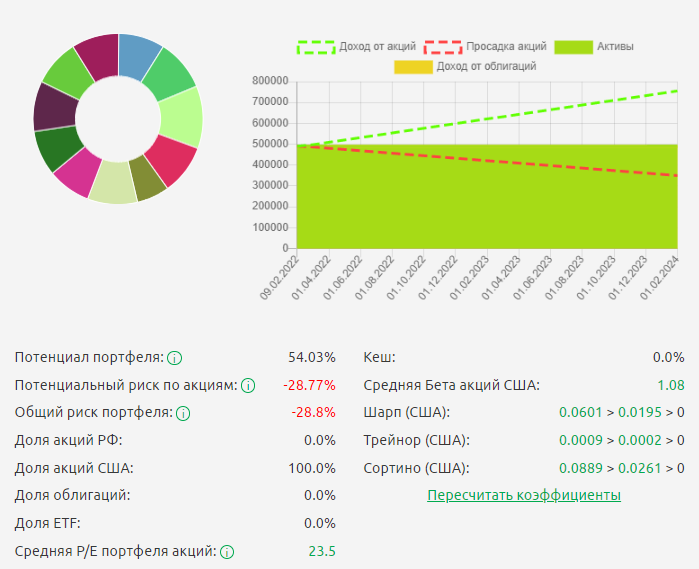
Task: Show tooltip icon for Средняя P/E портфеля акций
Action: (x=227, y=551)
